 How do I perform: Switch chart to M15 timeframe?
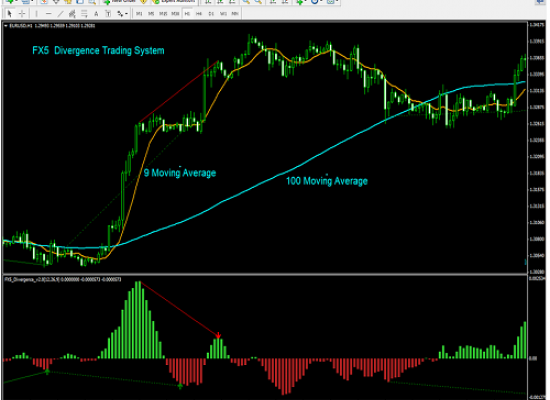coord(163,14)
